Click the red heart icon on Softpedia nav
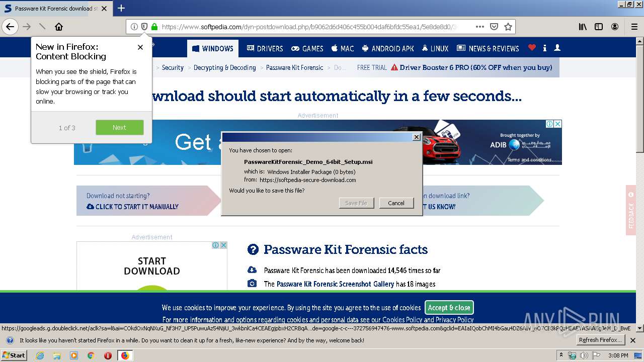This screenshot has width=644, height=362. [x=532, y=48]
